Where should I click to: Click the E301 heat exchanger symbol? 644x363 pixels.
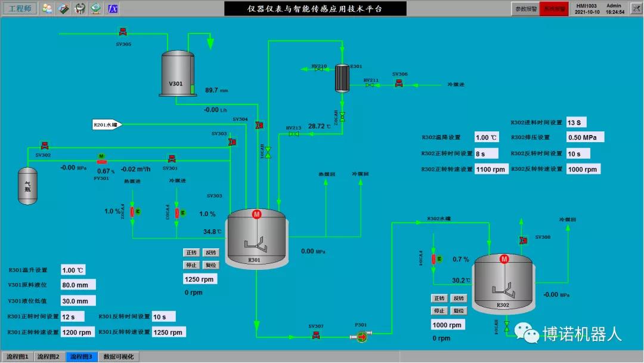tap(342, 78)
